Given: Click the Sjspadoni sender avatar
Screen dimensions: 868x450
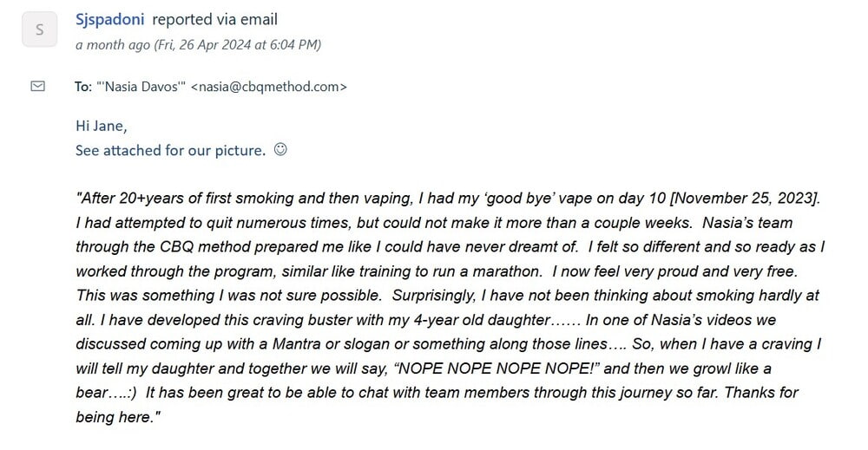Looking at the screenshot, I should pos(38,30).
